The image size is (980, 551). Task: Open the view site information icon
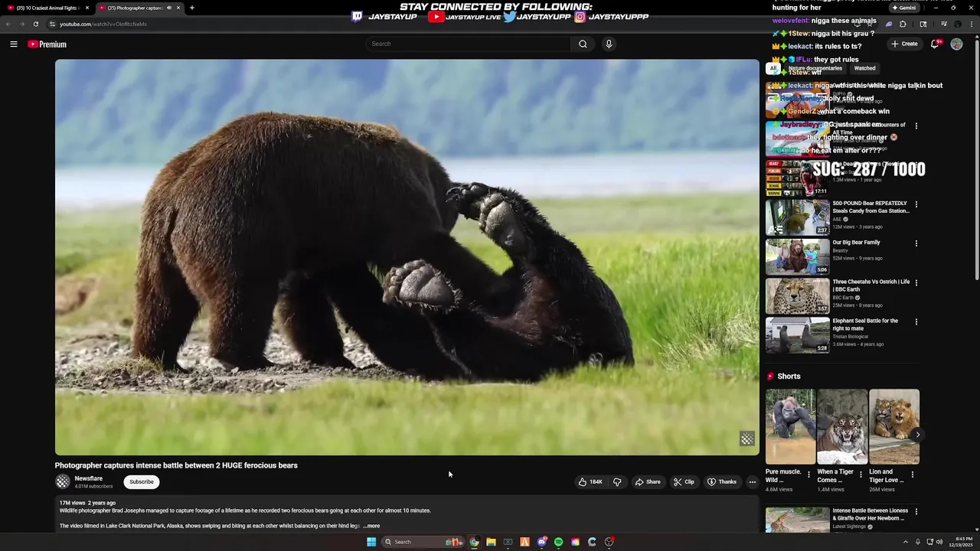point(52,24)
